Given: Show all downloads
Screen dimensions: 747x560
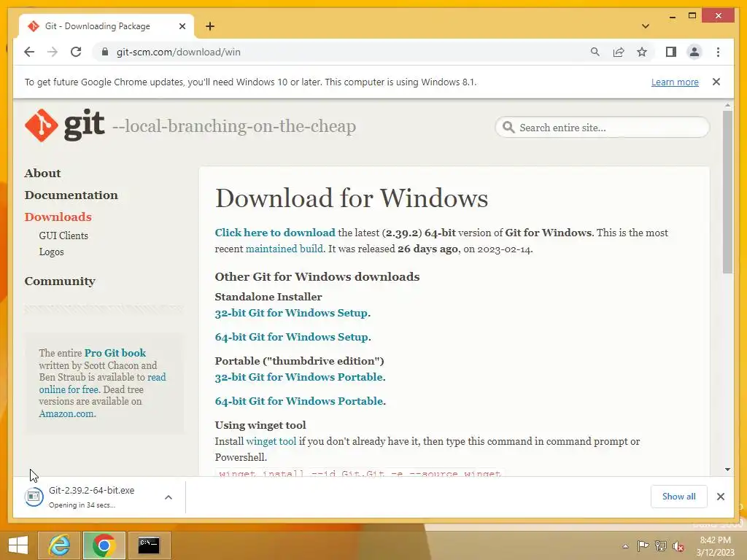Looking at the screenshot, I should [x=678, y=497].
